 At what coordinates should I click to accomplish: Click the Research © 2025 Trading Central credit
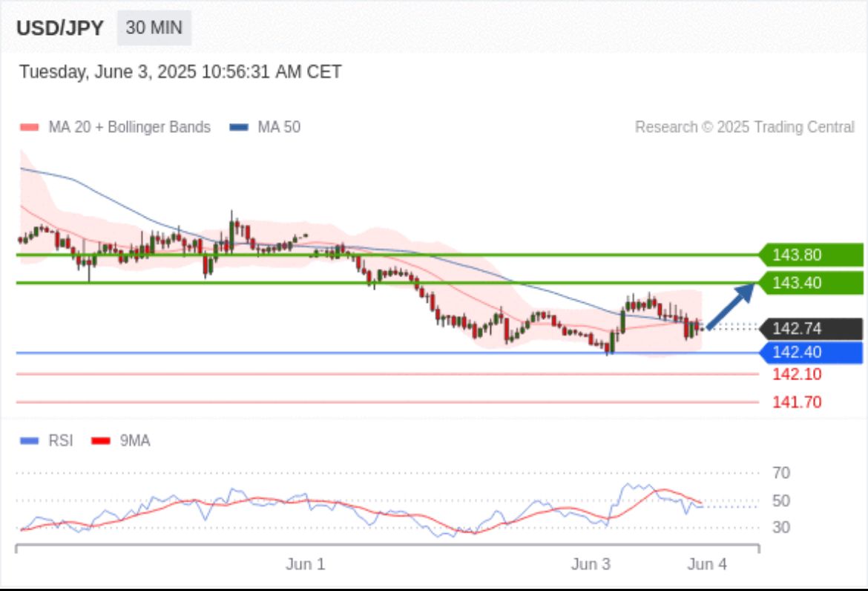[744, 127]
